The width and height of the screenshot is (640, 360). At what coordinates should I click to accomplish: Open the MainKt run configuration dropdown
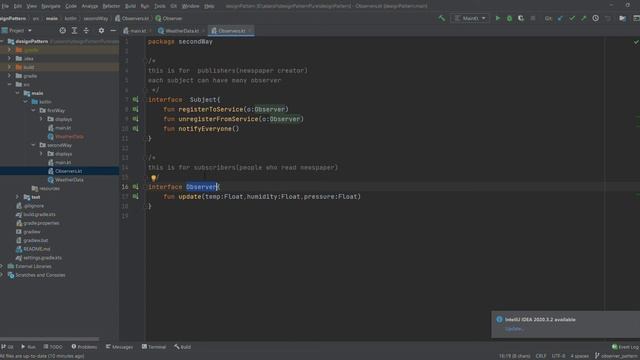coord(470,18)
